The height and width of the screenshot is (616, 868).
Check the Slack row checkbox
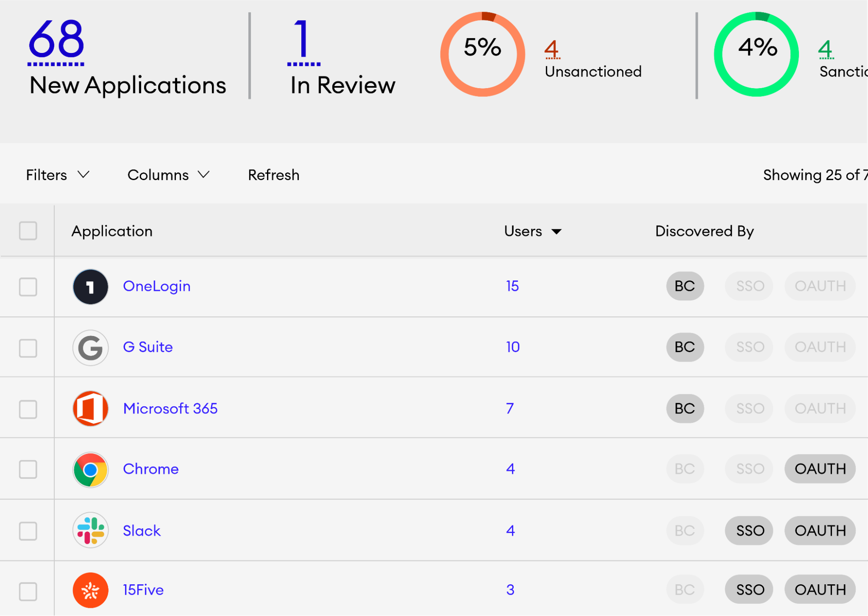[28, 531]
